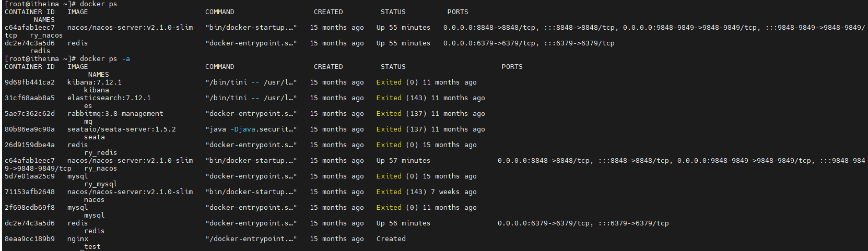Select container ID 2f698edb69f8
Viewport: 868px width, 251px height.
point(30,208)
